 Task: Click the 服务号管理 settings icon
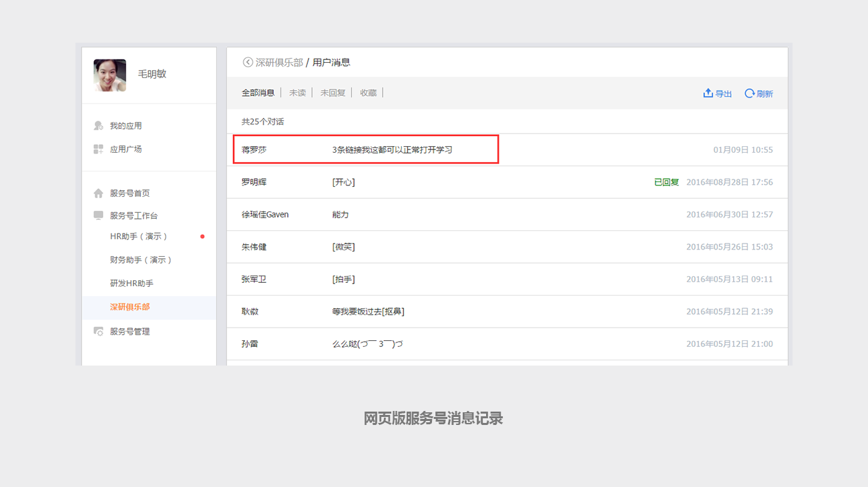99,332
